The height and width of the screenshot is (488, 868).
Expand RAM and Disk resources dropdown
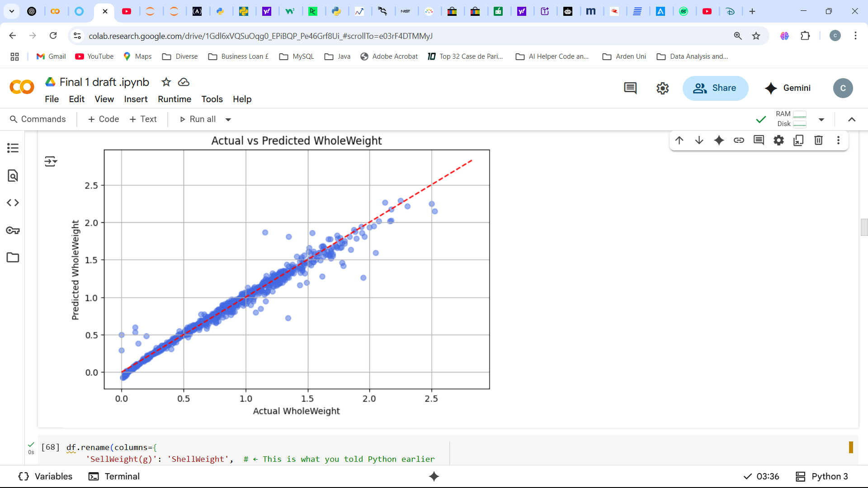coord(821,120)
